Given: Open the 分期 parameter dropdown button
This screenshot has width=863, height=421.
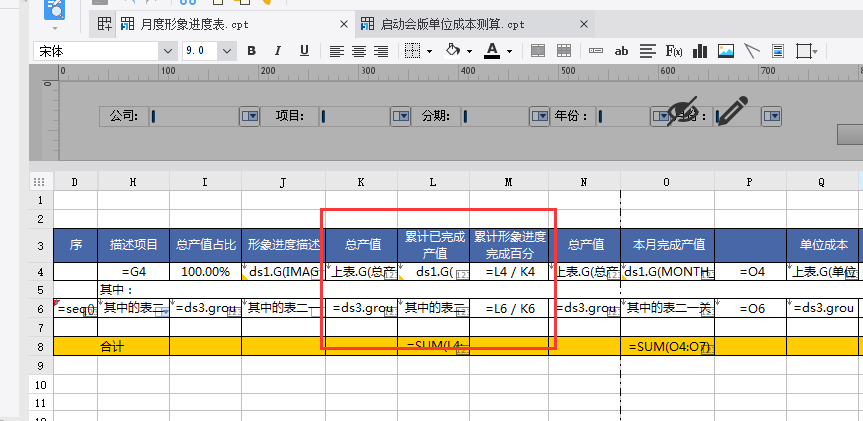Looking at the screenshot, I should (539, 116).
